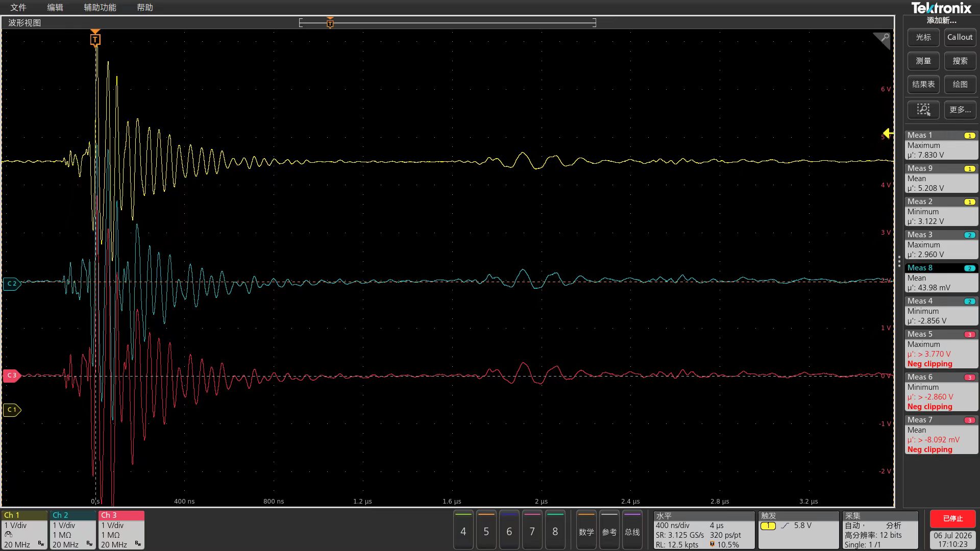980x551 pixels.
Task: Select the C1 channel ground handle
Action: [x=12, y=410]
